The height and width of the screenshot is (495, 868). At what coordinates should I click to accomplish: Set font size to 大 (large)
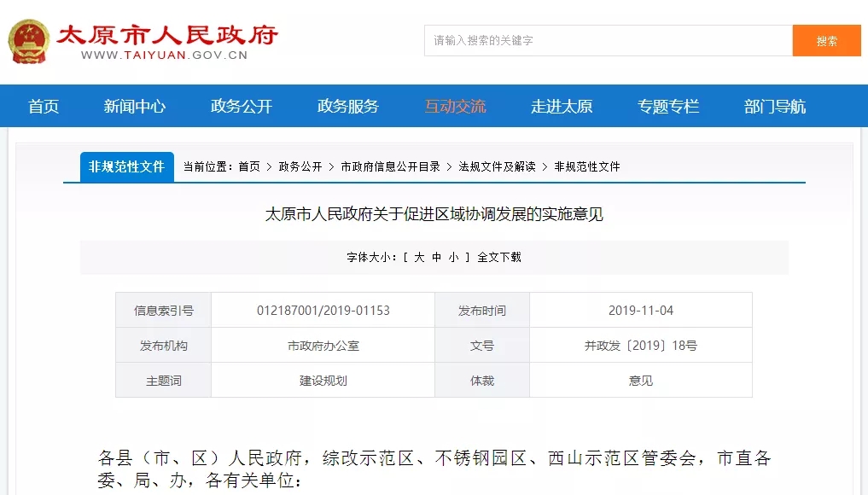(419, 257)
